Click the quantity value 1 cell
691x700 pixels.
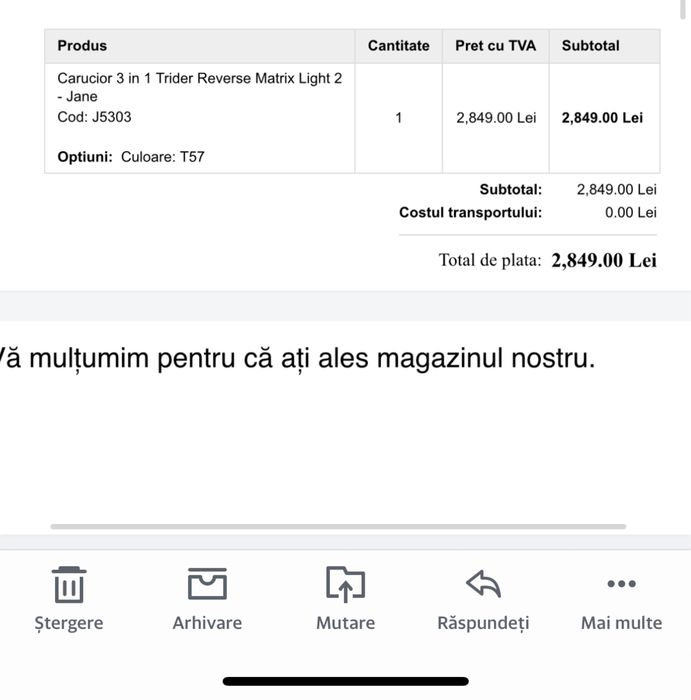pos(398,118)
